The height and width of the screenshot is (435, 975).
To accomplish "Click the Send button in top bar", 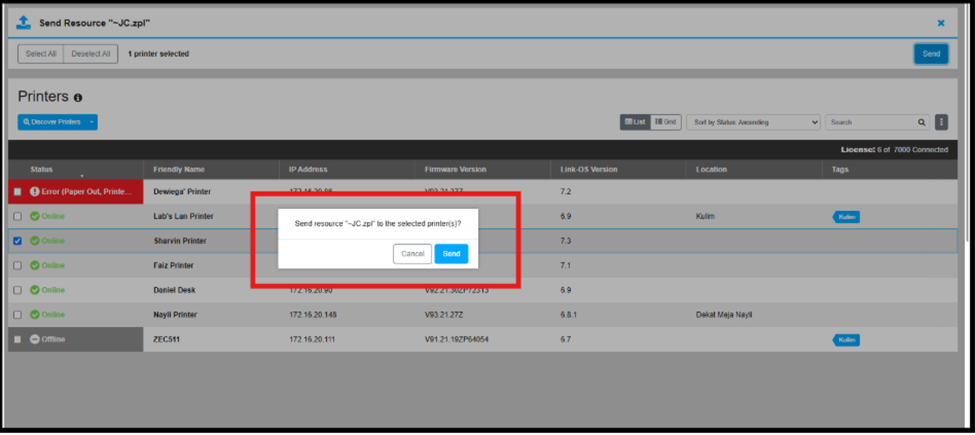I will [x=931, y=54].
